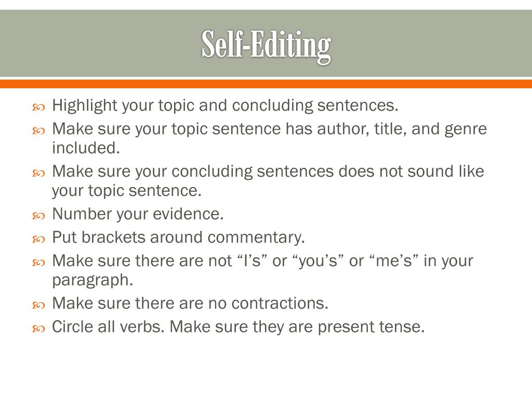Screen dimensions: 532x399
Task: Click the word paragraph
Action: [x=92, y=281]
